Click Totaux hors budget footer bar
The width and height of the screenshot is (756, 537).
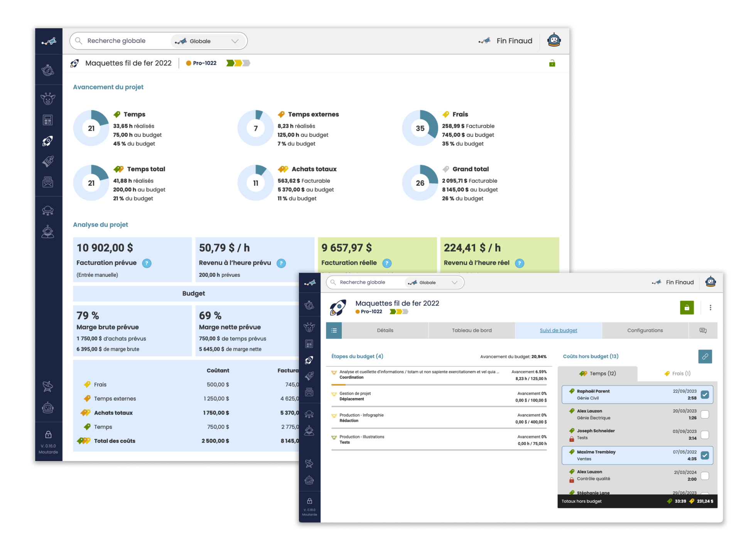pos(637,501)
